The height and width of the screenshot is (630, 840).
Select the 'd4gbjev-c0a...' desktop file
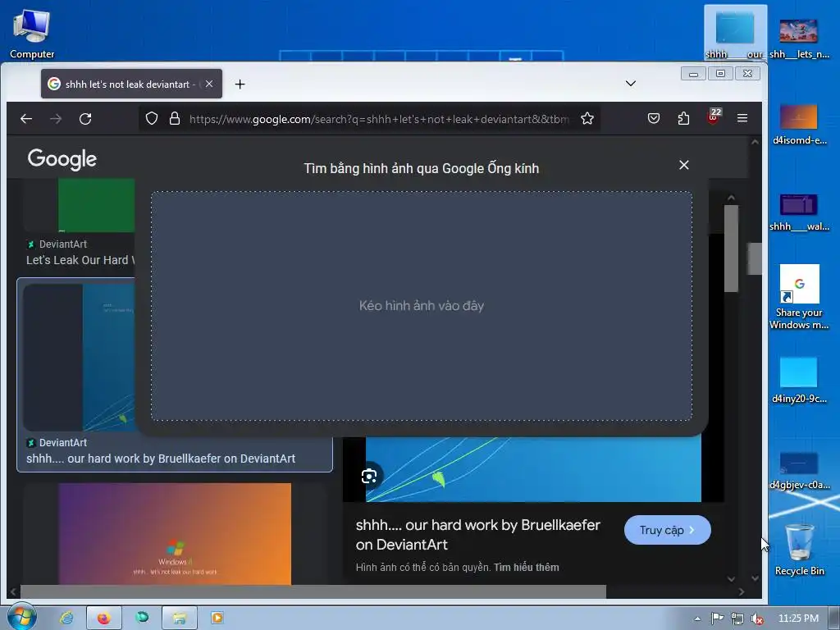(x=799, y=471)
